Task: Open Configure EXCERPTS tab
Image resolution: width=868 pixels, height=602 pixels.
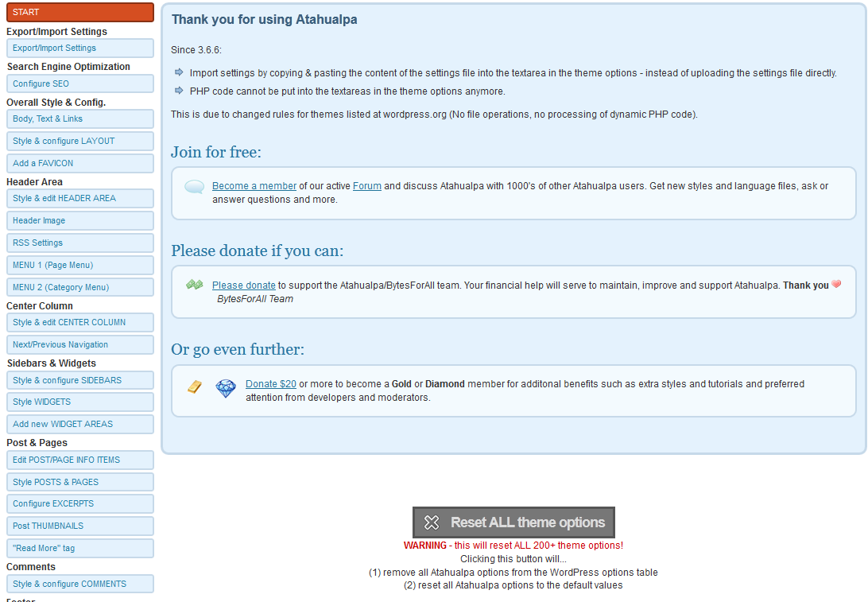Action: tap(80, 503)
